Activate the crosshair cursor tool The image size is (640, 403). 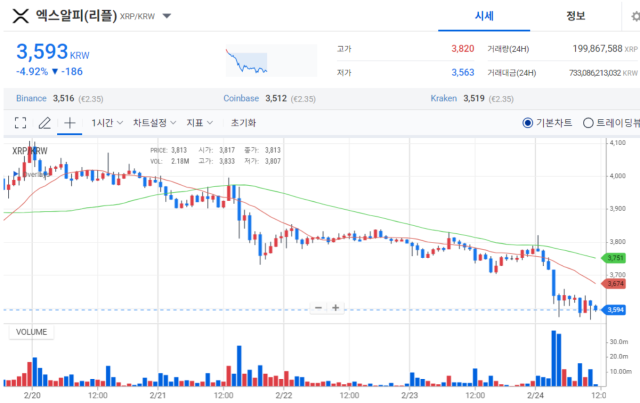(x=70, y=123)
